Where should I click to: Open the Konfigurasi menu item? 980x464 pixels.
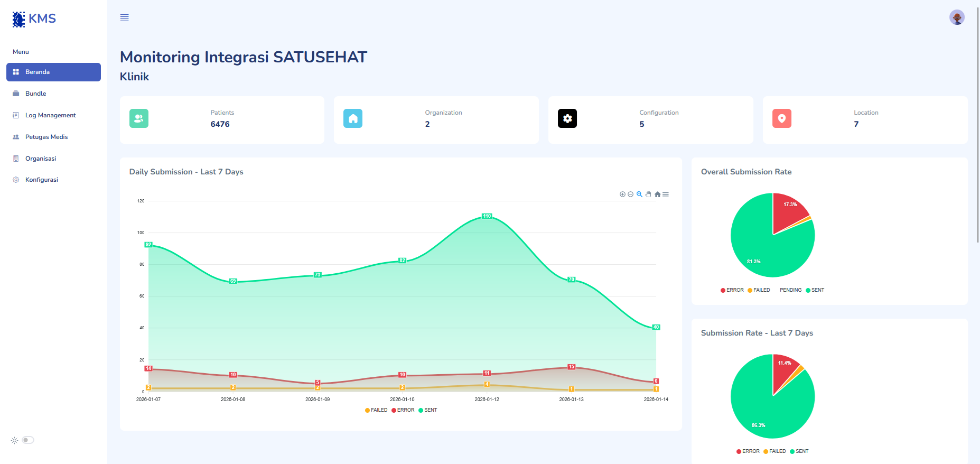[x=53, y=180]
